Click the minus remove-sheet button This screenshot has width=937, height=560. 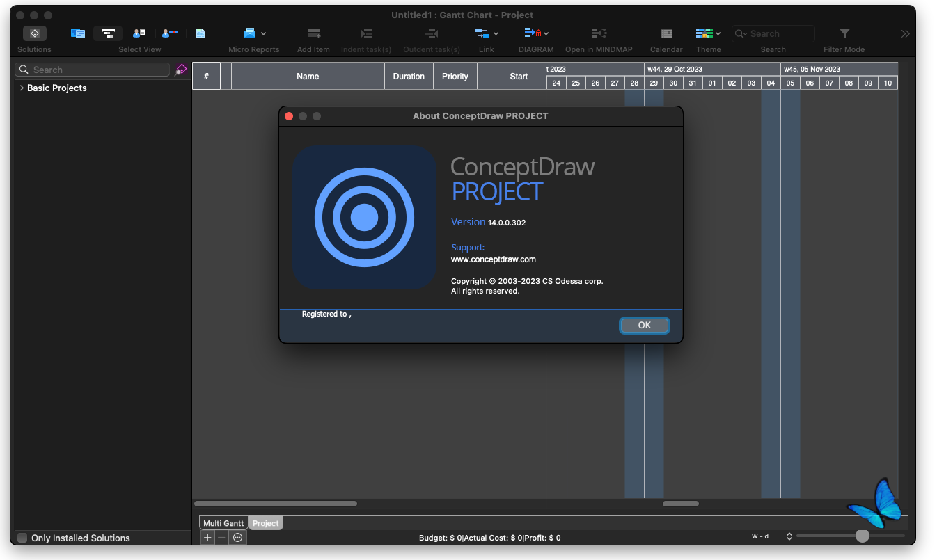222,538
